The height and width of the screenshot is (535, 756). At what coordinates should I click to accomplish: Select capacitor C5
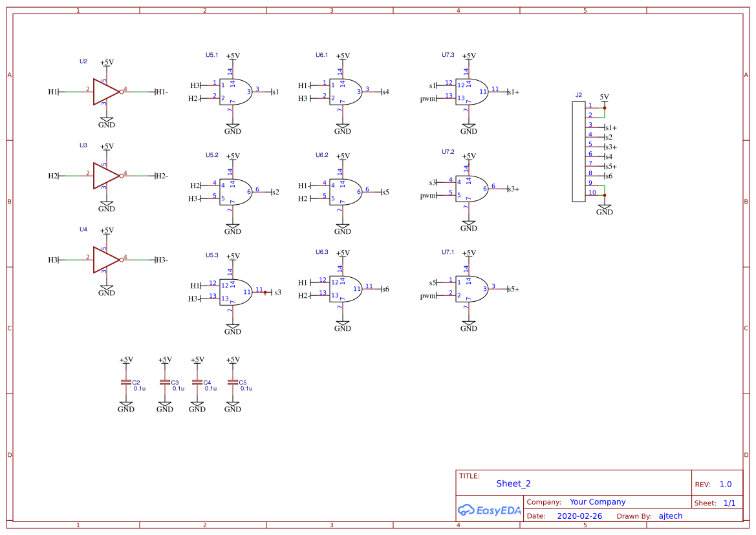click(233, 383)
